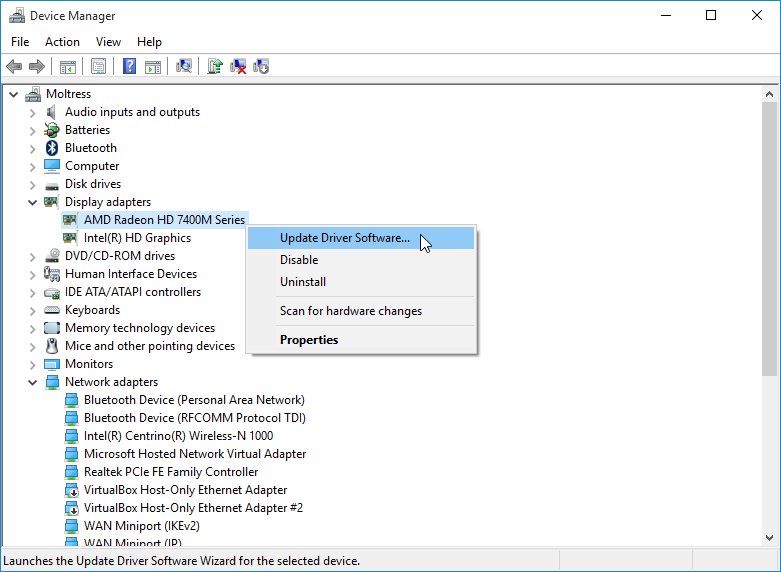Click the Device Manager title bar icon
Image resolution: width=781 pixels, height=572 pixels.
point(17,16)
